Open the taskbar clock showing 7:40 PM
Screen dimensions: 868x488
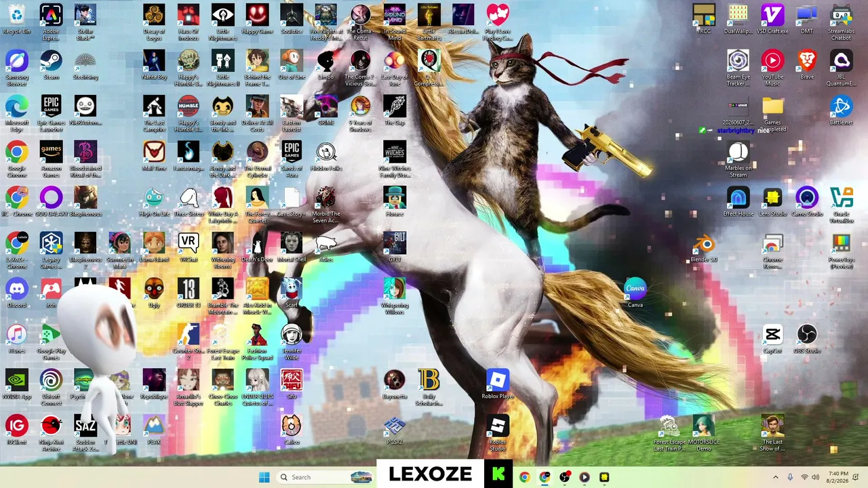pyautogui.click(x=839, y=477)
